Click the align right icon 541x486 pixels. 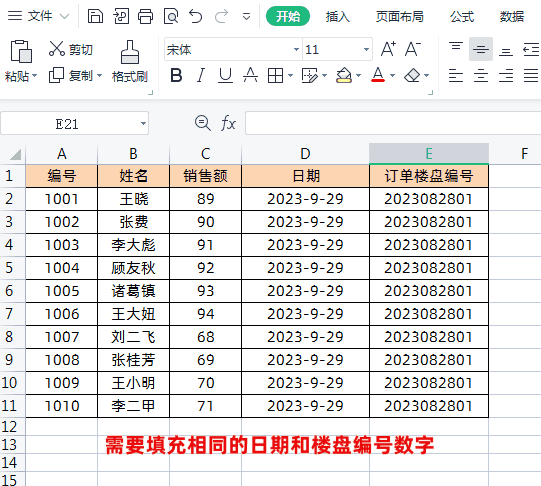506,75
